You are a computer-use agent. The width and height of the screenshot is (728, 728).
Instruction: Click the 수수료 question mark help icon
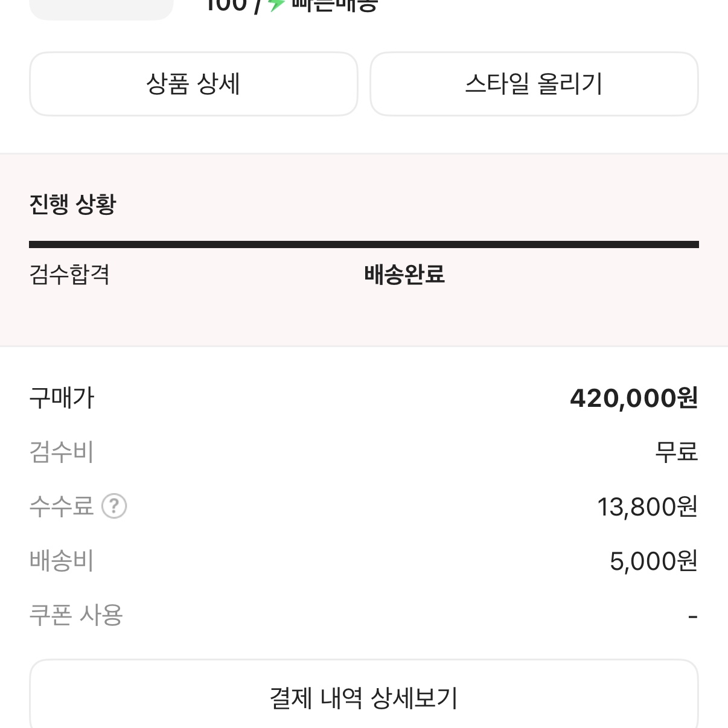114,506
